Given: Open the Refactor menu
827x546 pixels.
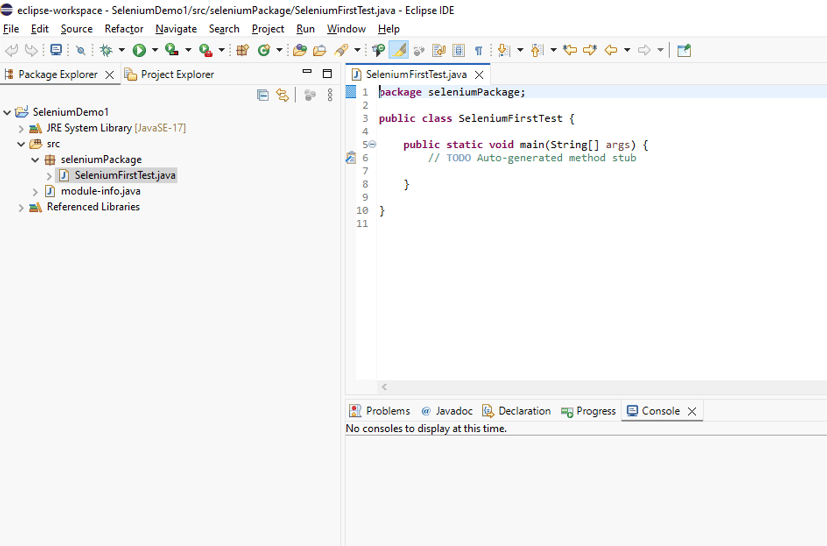Looking at the screenshot, I should tap(124, 29).
